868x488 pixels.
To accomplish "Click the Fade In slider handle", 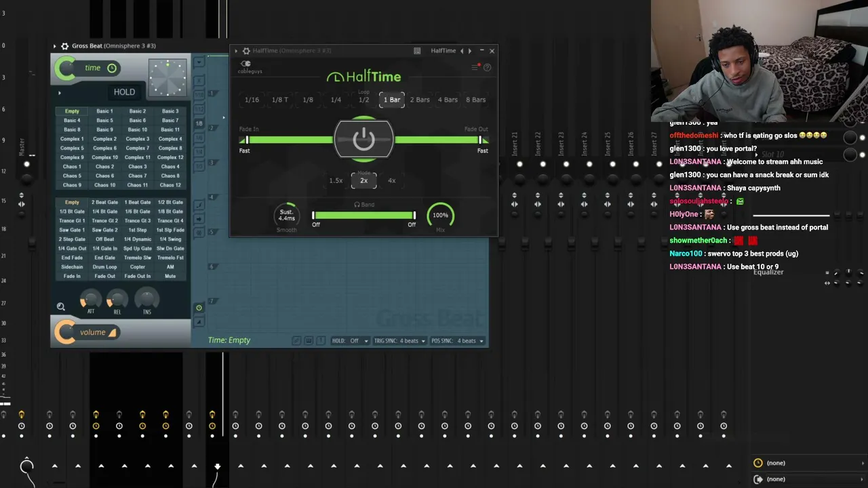I will (247, 140).
